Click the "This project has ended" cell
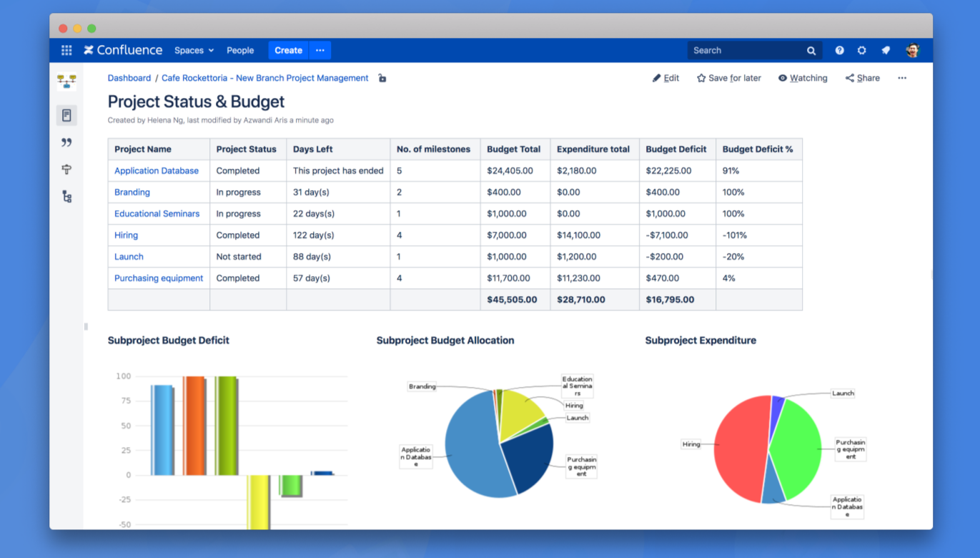Image resolution: width=980 pixels, height=558 pixels. 338,171
